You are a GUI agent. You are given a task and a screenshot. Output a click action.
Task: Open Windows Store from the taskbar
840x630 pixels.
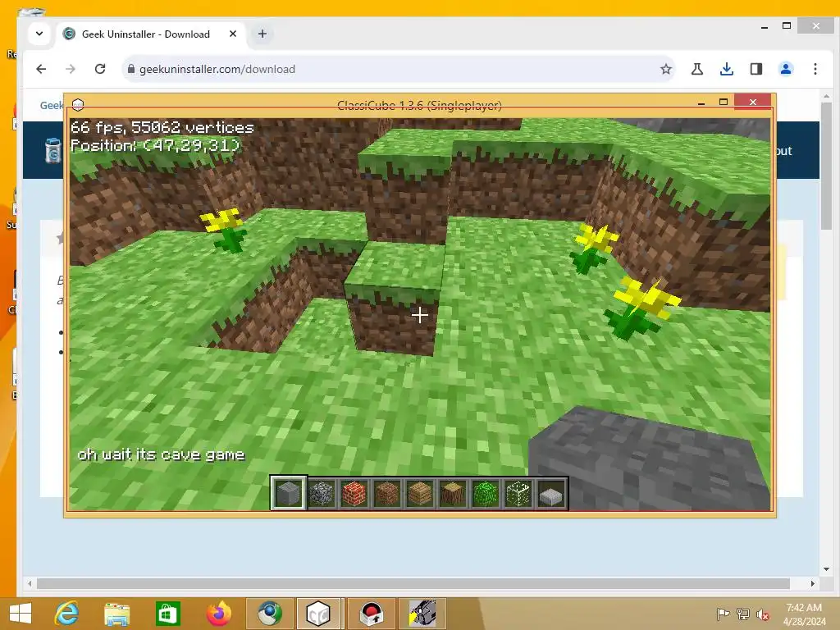tap(167, 614)
